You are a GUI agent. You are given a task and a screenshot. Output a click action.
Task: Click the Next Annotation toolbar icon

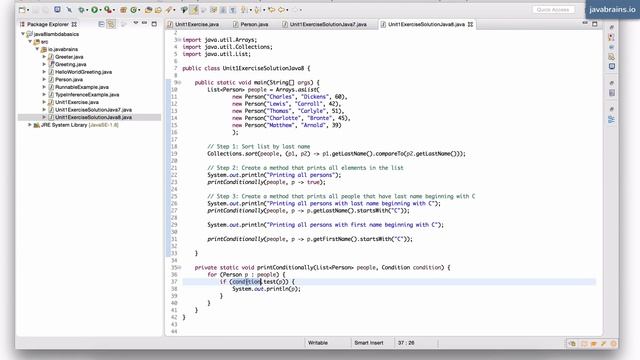tap(244, 10)
